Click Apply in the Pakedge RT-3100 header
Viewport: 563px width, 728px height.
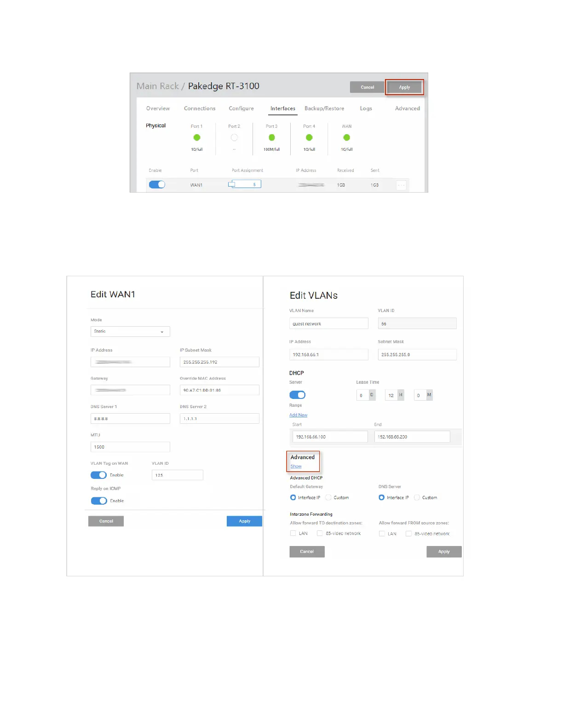404,87
